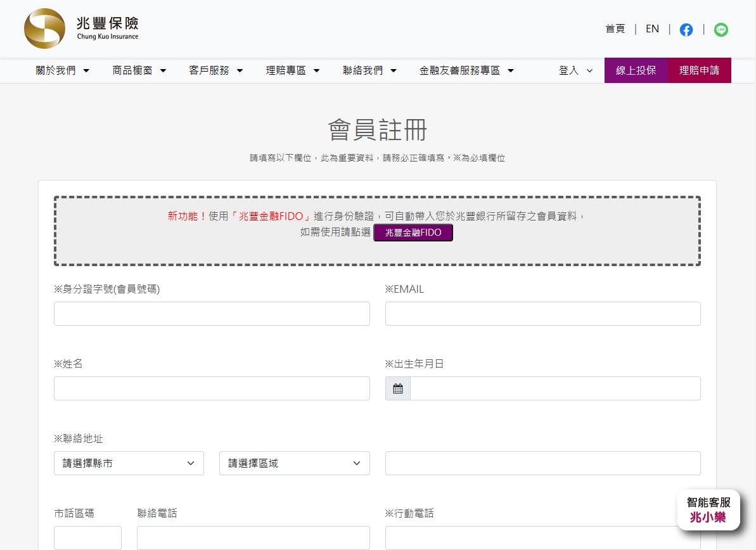Open the Facebook page icon
Viewport: 756px width, 550px height.
tap(686, 30)
